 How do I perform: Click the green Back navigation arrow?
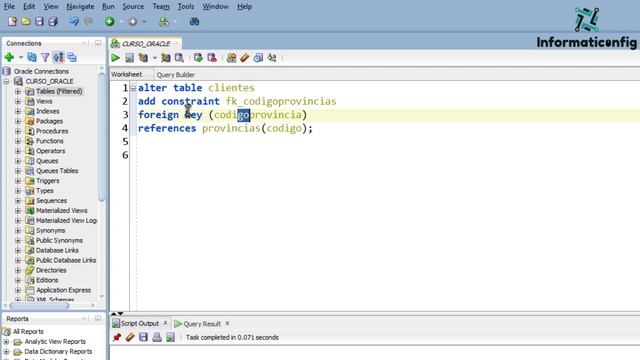[x=109, y=22]
